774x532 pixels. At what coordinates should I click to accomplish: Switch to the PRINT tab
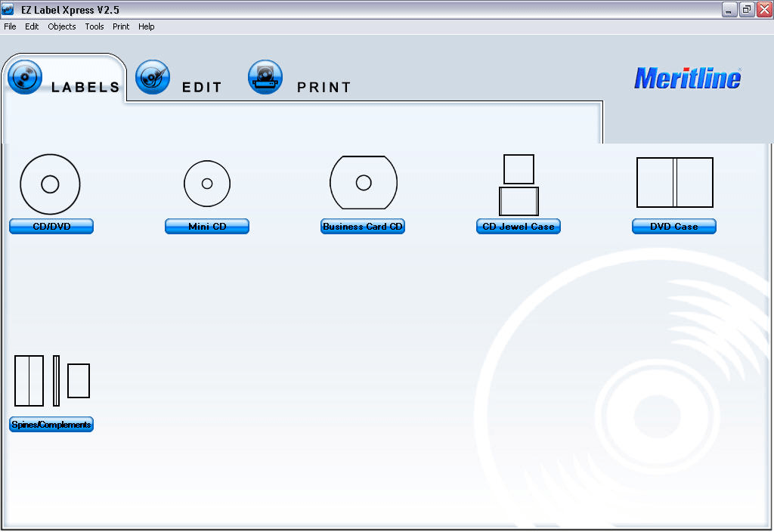[324, 87]
